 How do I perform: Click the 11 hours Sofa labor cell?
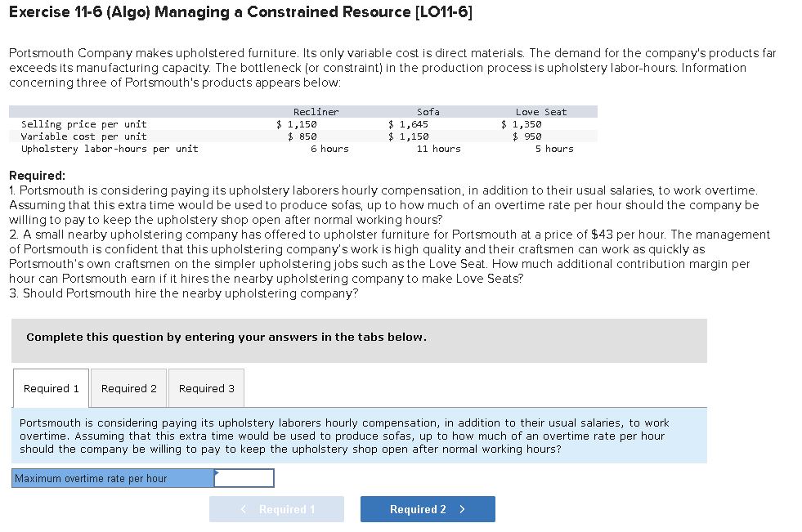438,148
